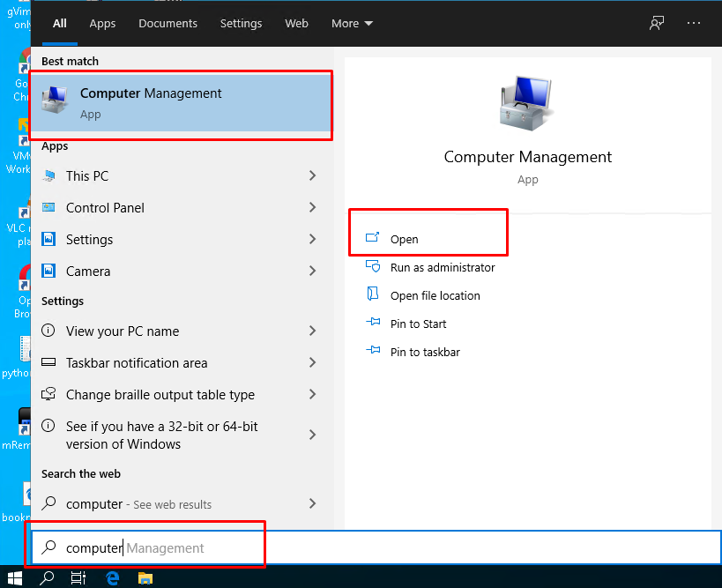Screen dimensions: 722x588
Task: Expand the Camera result arrow
Action: tap(313, 271)
